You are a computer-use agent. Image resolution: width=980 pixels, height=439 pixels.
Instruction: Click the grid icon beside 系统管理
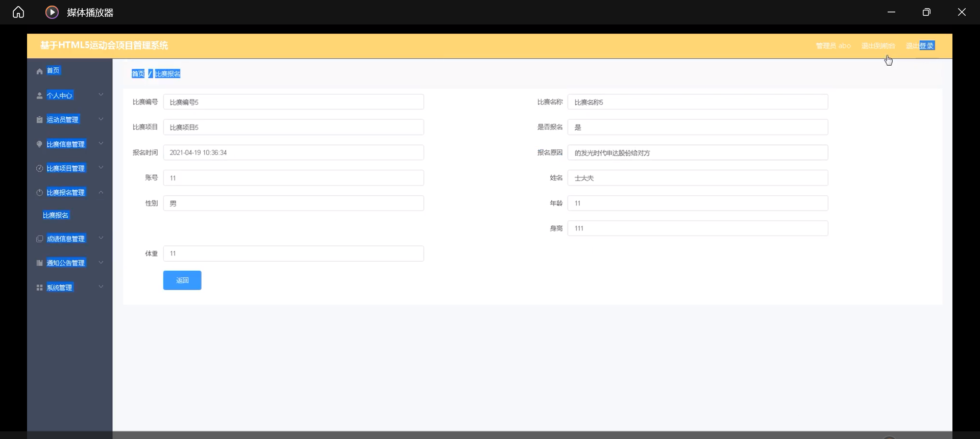(39, 288)
